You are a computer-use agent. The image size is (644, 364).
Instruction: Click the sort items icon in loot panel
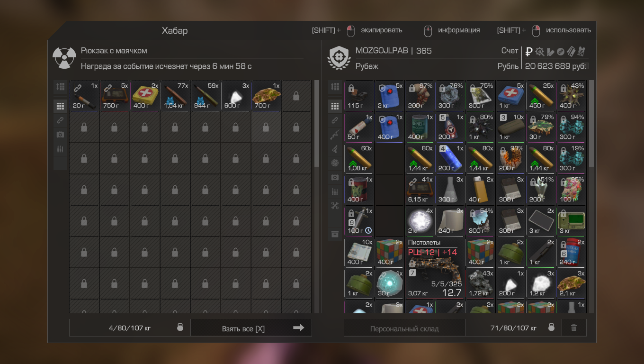click(x=60, y=87)
